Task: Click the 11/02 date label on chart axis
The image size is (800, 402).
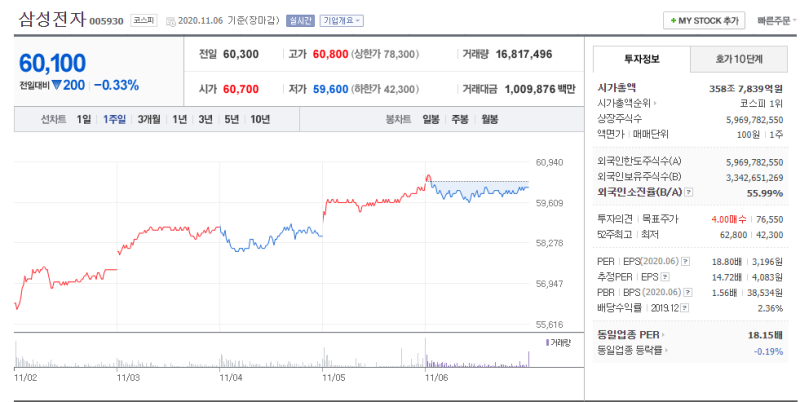Action: (26, 378)
